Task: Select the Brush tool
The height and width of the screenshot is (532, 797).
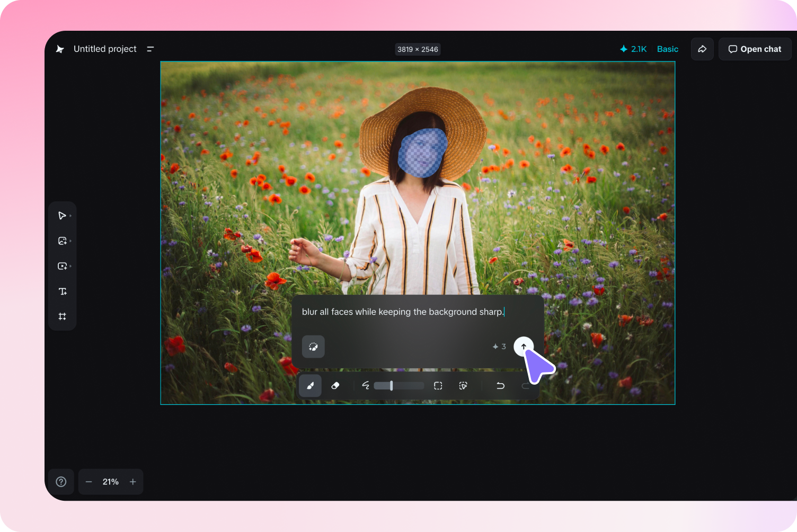Action: pyautogui.click(x=310, y=386)
